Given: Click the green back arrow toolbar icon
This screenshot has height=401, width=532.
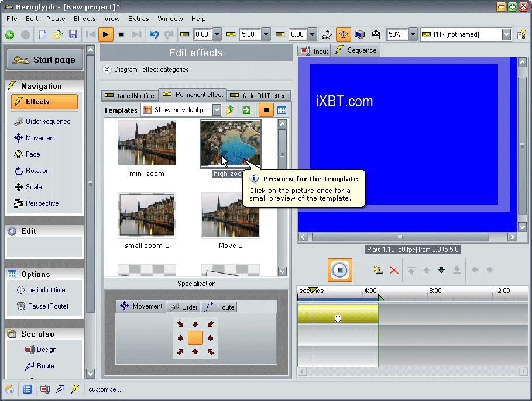Looking at the screenshot, I should pos(10,34).
